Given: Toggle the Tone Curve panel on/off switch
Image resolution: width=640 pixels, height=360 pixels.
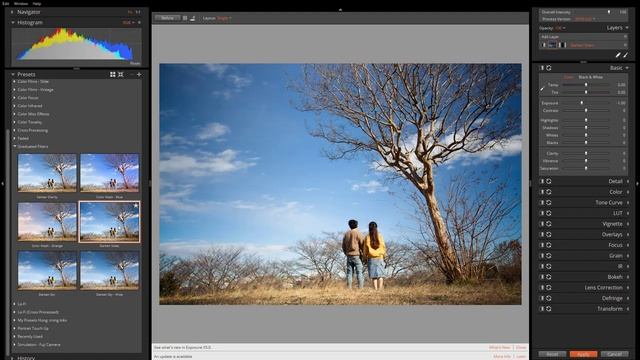Looking at the screenshot, I should click(542, 202).
